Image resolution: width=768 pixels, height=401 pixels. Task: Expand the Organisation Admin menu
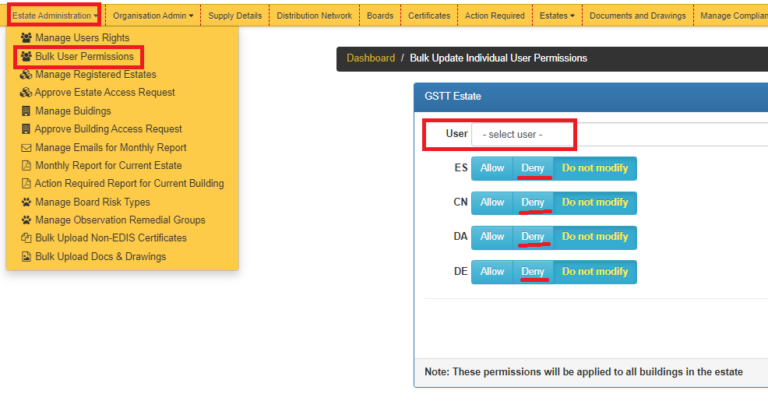[153, 16]
